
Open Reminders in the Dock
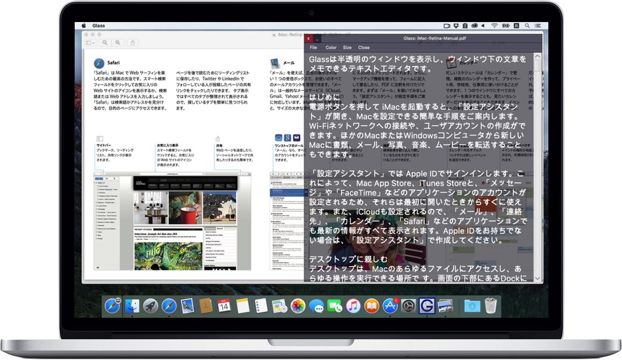[x=261, y=306]
